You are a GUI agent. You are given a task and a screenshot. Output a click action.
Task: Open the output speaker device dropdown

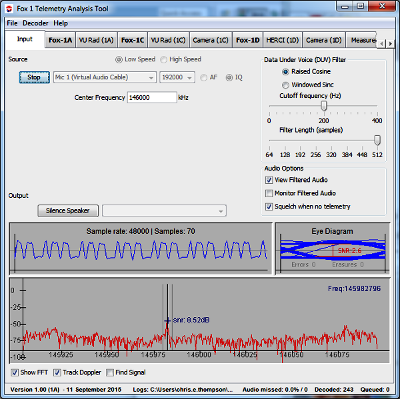coord(164,211)
